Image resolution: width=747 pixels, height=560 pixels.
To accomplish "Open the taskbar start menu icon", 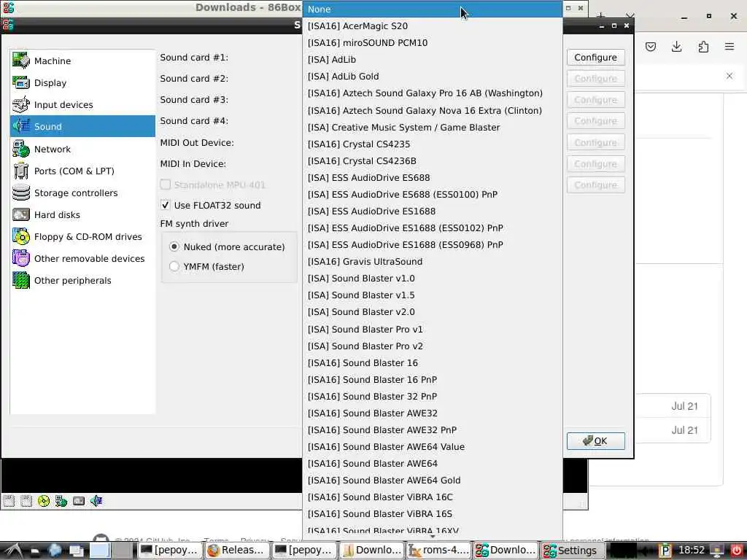I will (12, 551).
